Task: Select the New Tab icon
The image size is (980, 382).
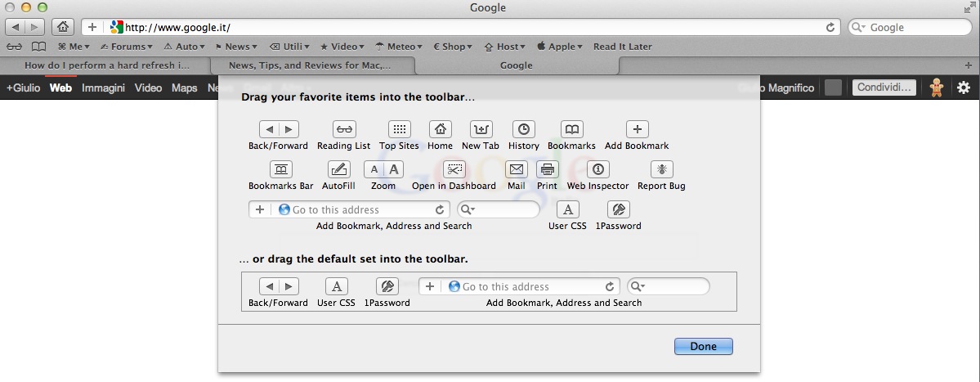Action: pyautogui.click(x=481, y=129)
